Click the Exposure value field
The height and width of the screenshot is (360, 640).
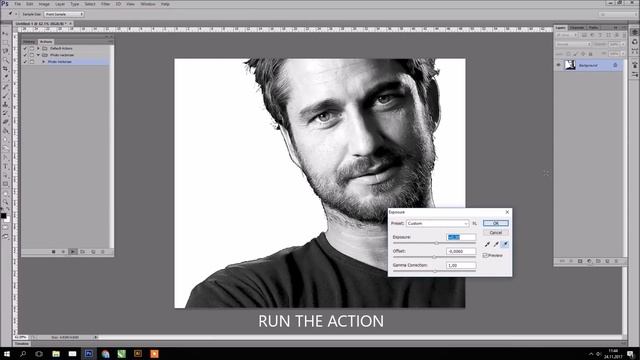461,237
